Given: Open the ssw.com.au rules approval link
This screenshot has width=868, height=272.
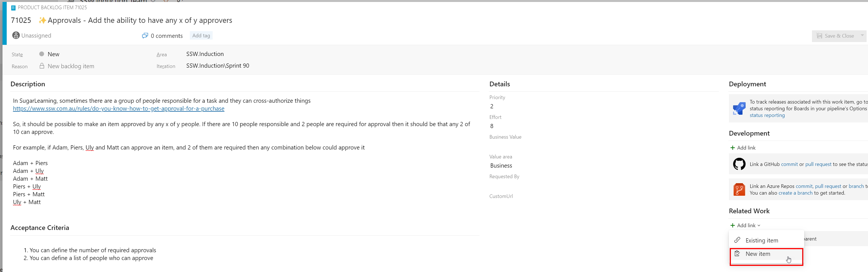Looking at the screenshot, I should 119,109.
